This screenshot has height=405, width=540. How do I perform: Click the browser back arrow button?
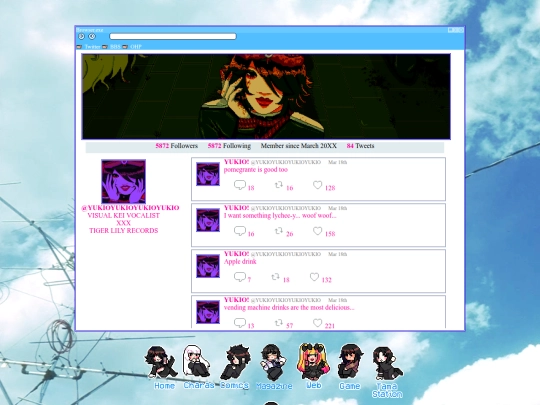92,37
